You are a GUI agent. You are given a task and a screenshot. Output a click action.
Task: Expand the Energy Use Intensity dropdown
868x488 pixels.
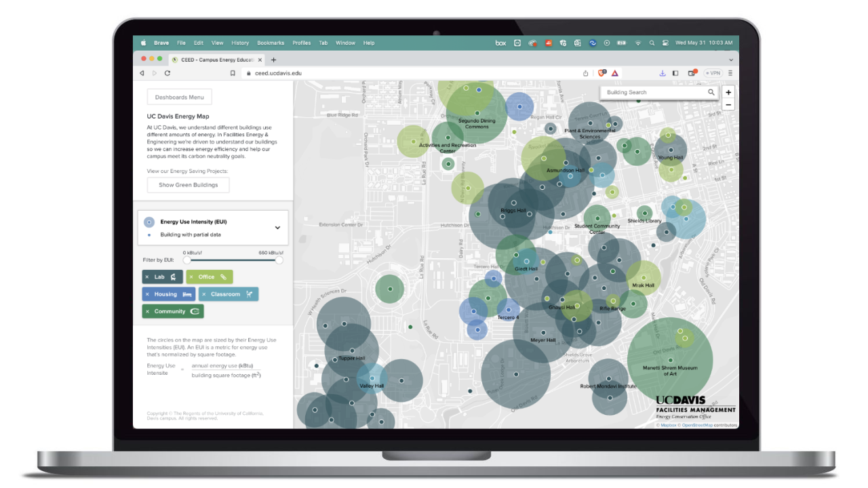pyautogui.click(x=277, y=228)
